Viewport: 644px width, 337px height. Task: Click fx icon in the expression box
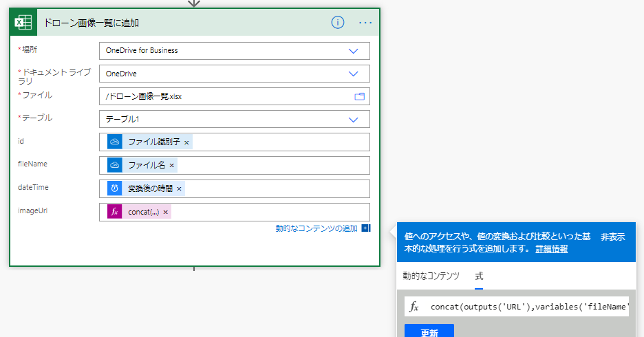click(414, 307)
